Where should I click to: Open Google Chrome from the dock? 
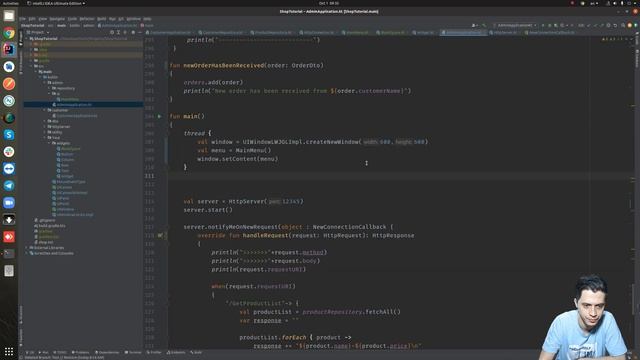(x=9, y=33)
